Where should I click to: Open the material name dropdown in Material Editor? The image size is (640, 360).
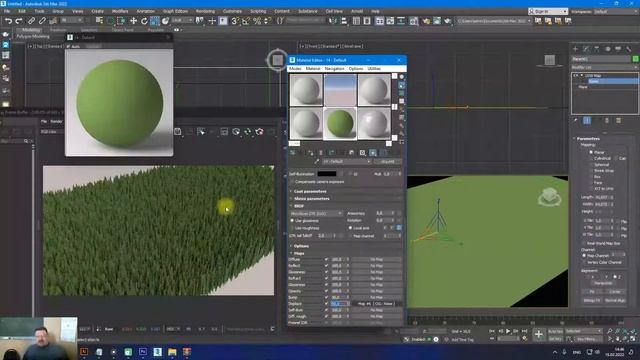(x=347, y=162)
